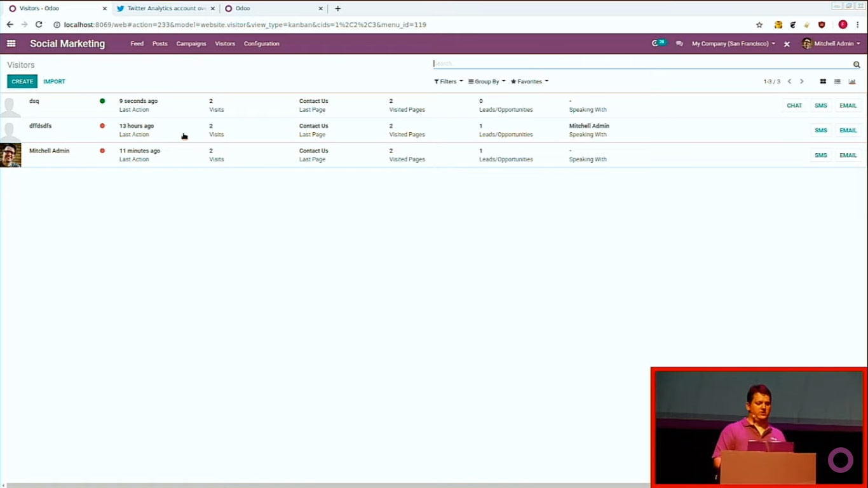Click the black swirl extension icon
The height and width of the screenshot is (488, 868).
792,25
